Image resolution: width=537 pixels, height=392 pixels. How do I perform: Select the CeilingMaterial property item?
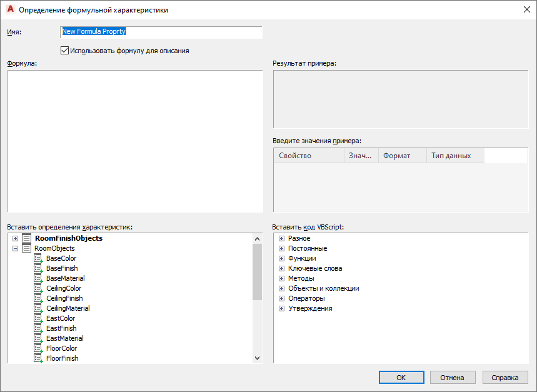click(x=68, y=308)
